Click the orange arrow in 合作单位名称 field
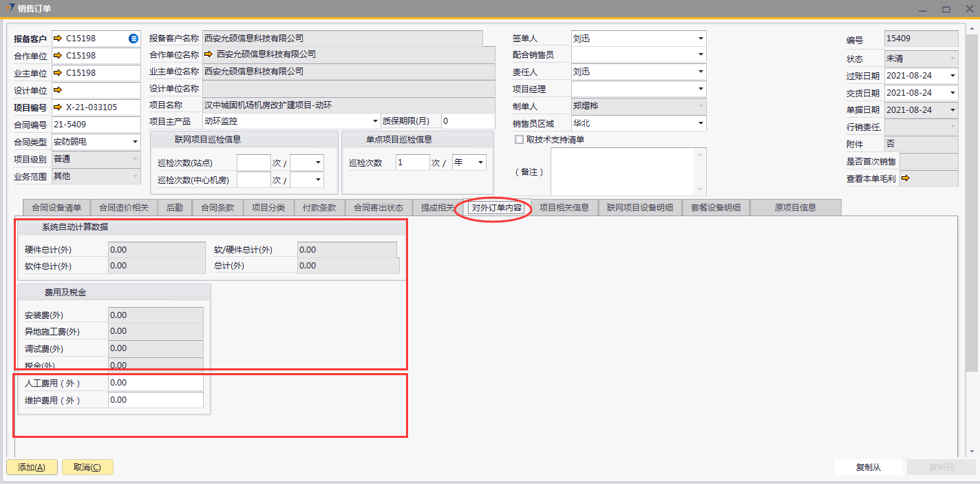The height and width of the screenshot is (484, 980). [x=209, y=54]
